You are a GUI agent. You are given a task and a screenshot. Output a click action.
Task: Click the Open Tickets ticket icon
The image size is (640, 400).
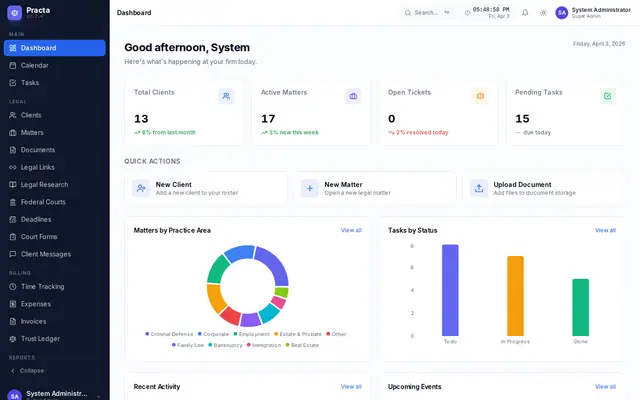pos(480,96)
